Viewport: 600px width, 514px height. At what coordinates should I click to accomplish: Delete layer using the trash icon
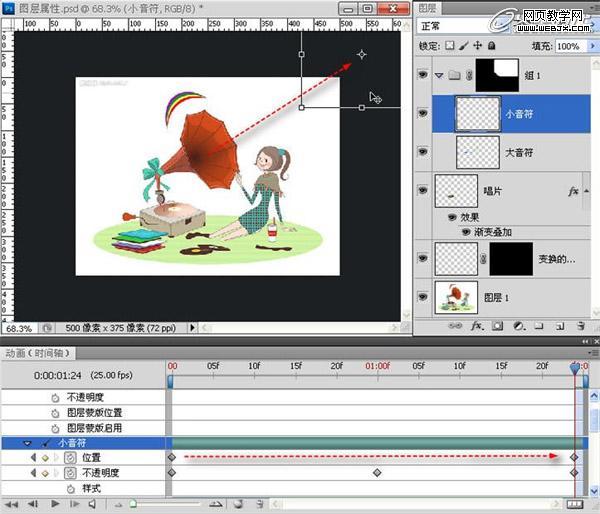click(579, 326)
